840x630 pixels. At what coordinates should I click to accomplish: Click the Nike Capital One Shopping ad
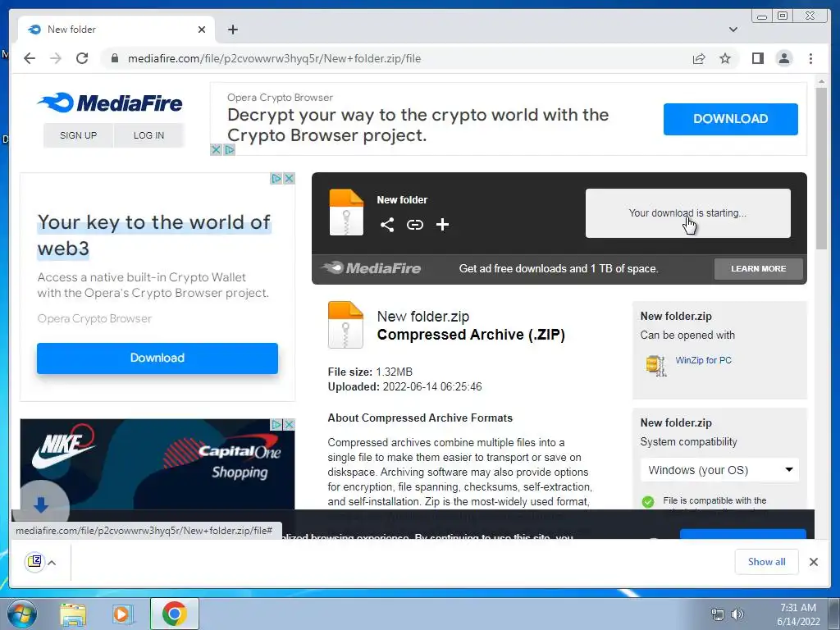coord(157,464)
